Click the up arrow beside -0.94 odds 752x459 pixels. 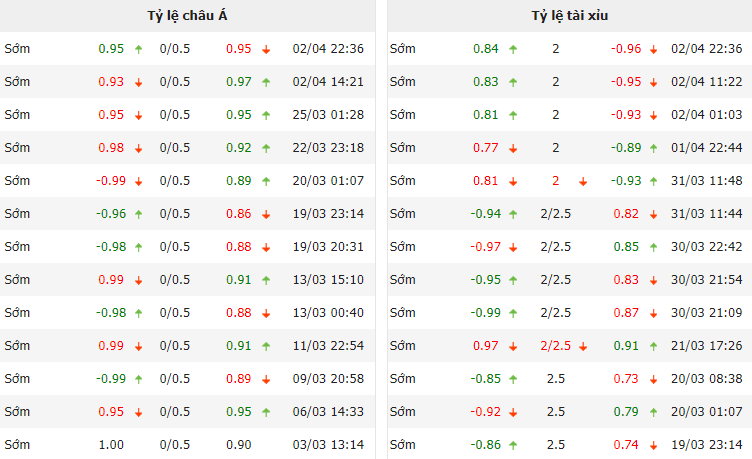coord(513,214)
